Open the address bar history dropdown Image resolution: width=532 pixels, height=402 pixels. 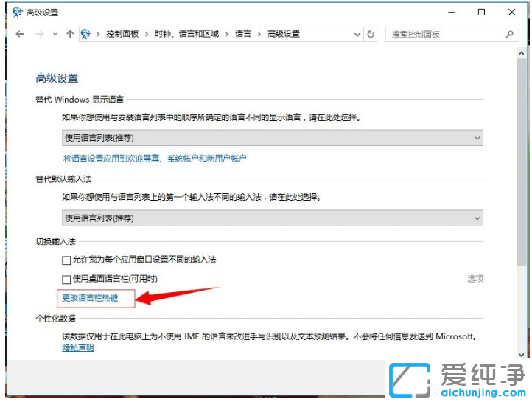click(x=357, y=34)
